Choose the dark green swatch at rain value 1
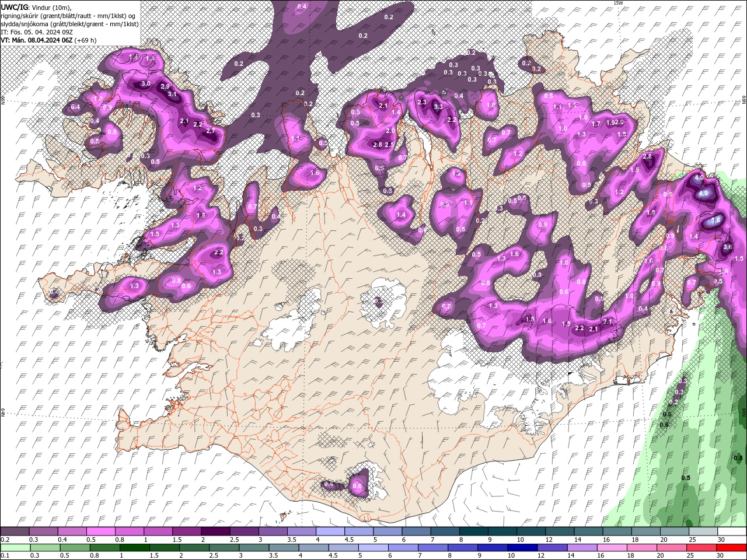Image resolution: width=747 pixels, height=560 pixels. coord(135,547)
